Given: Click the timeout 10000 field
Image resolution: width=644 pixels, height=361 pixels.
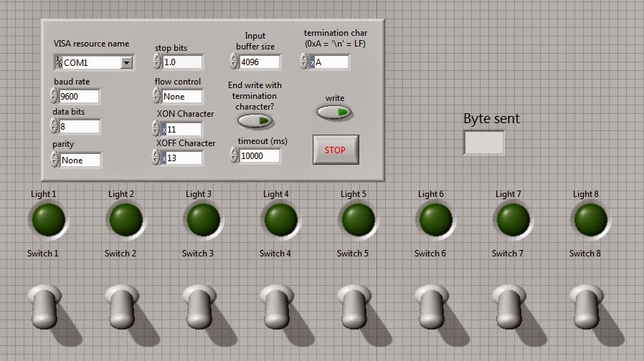Looking at the screenshot, I should click(260, 156).
